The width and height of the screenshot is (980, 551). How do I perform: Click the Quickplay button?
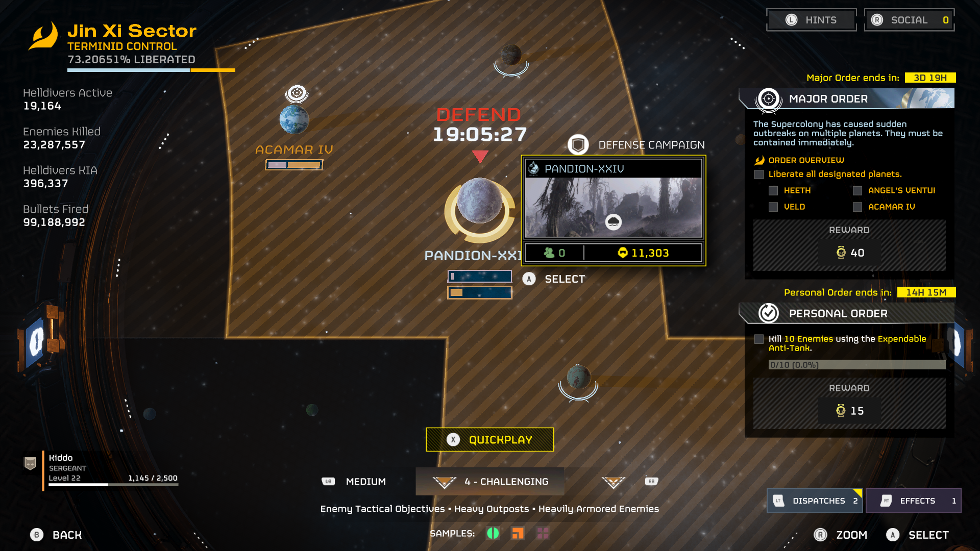(x=489, y=439)
